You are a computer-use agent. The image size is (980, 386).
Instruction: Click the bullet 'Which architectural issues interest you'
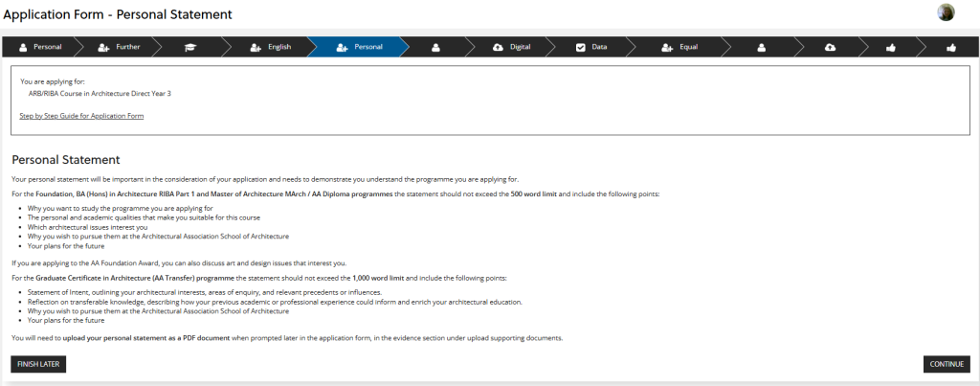pos(87,227)
